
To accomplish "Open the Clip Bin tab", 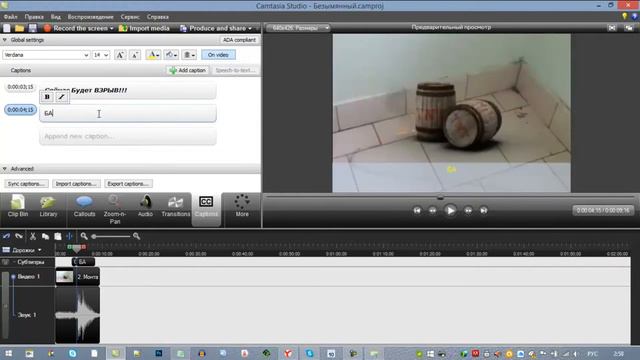I will click(18, 207).
